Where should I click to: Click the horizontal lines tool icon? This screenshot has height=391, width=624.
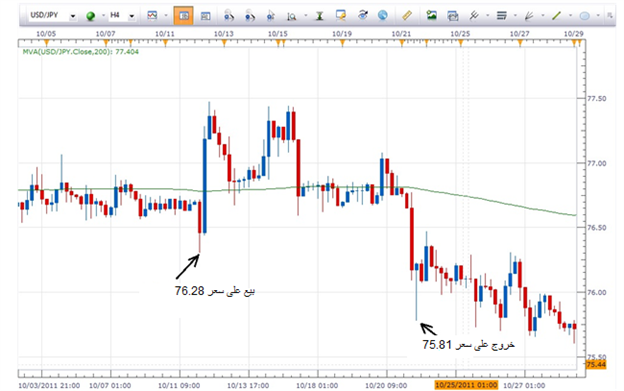click(501, 16)
